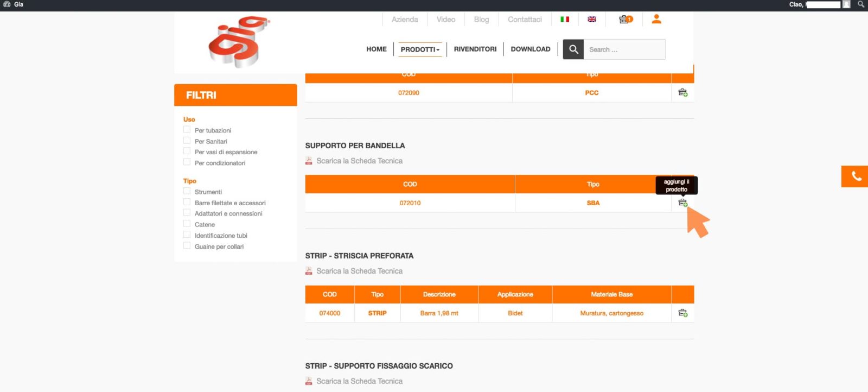Tick the Strumenti type filter

(x=187, y=191)
